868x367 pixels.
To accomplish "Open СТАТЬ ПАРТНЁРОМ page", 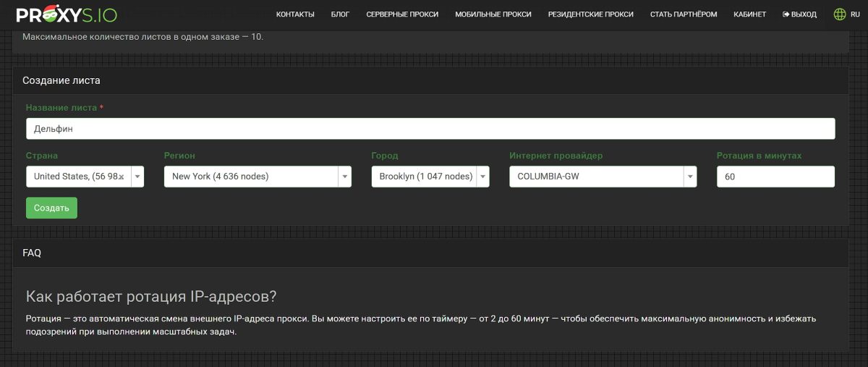I will [684, 14].
